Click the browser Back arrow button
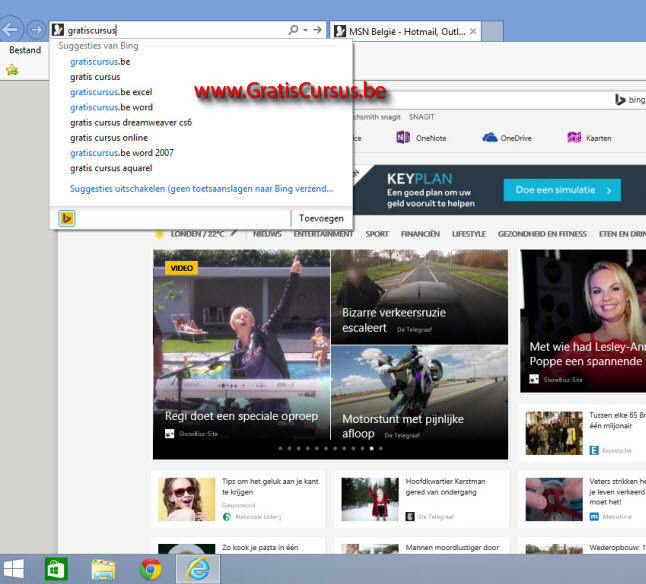The width and height of the screenshot is (646, 584). (x=11, y=29)
